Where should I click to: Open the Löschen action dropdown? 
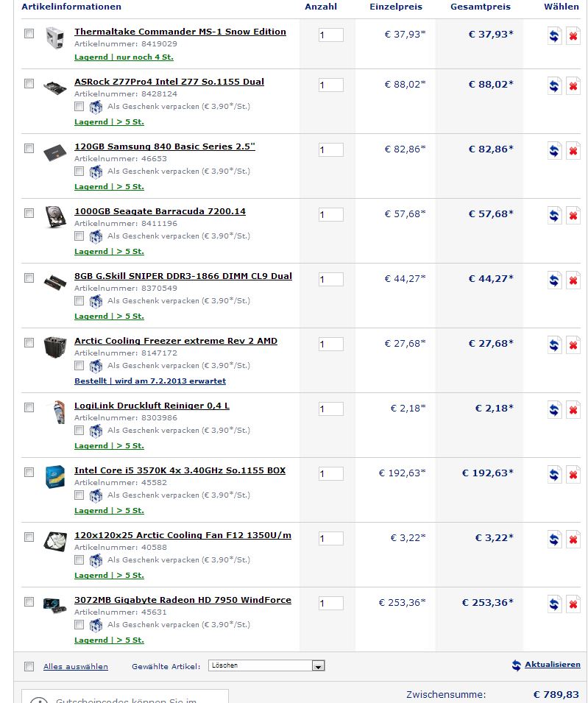[266, 665]
